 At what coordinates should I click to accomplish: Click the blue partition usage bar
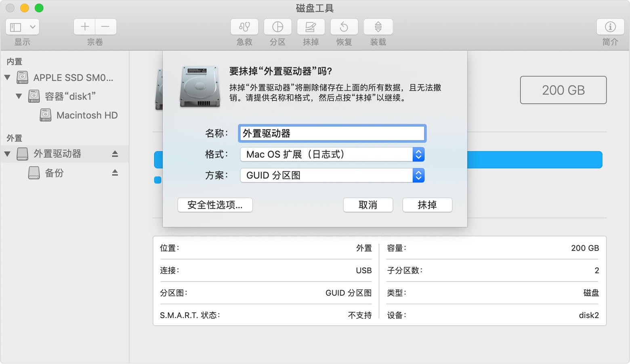pos(534,160)
